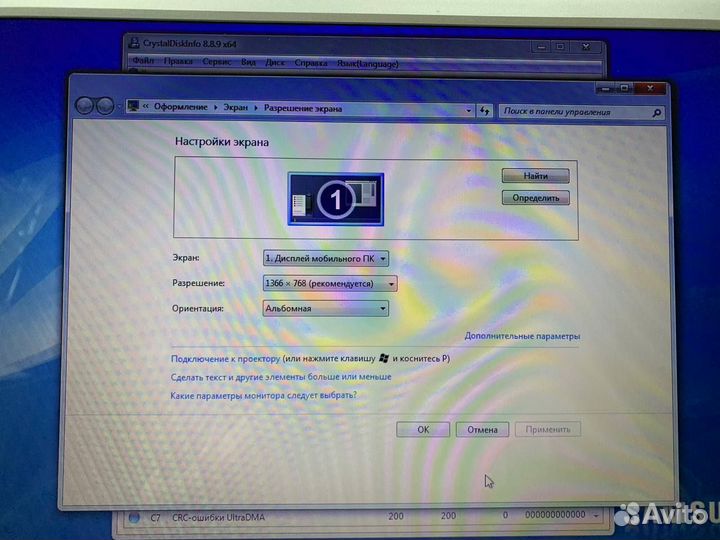Open the Разрешение resolution dropdown

coord(330,283)
